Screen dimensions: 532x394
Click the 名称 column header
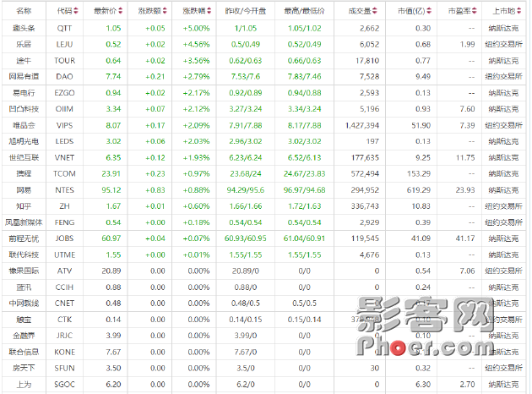click(x=24, y=11)
